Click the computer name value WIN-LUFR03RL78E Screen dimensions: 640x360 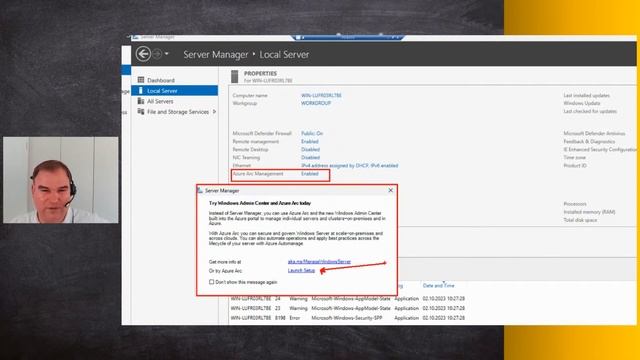pyautogui.click(x=321, y=96)
